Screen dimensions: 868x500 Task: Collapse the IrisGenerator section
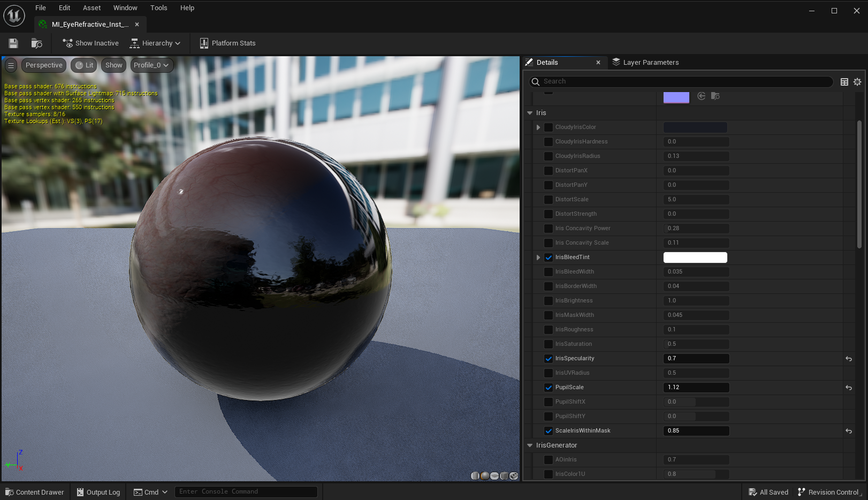point(530,445)
